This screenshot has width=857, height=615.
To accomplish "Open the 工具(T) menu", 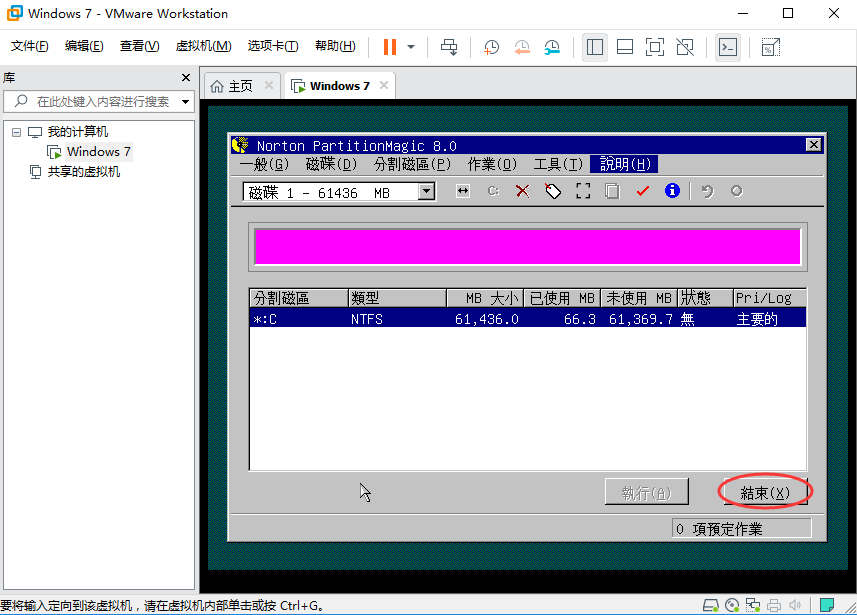I will (558, 164).
